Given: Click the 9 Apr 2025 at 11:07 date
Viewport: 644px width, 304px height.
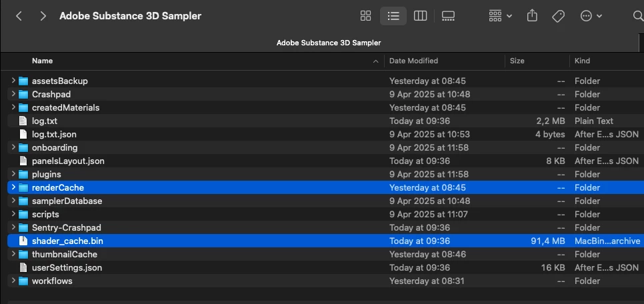Looking at the screenshot, I should pos(429,215).
